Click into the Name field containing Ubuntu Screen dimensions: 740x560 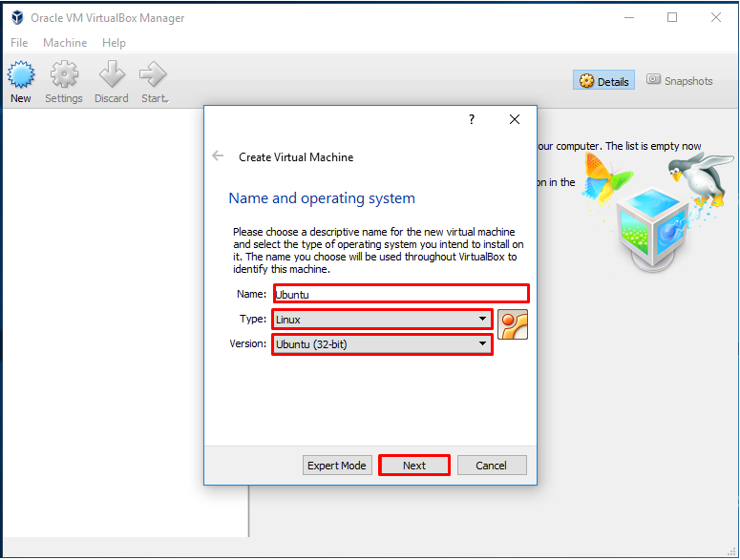coord(401,294)
